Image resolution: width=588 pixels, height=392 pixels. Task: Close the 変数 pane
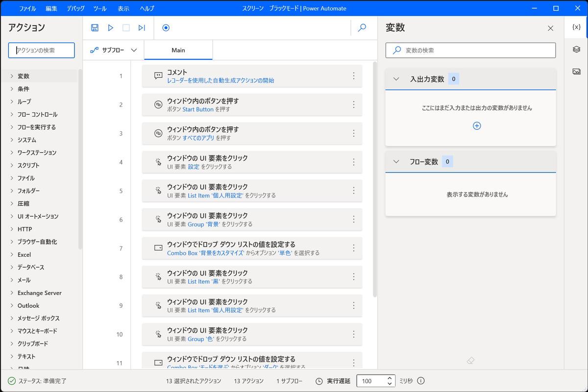550,28
